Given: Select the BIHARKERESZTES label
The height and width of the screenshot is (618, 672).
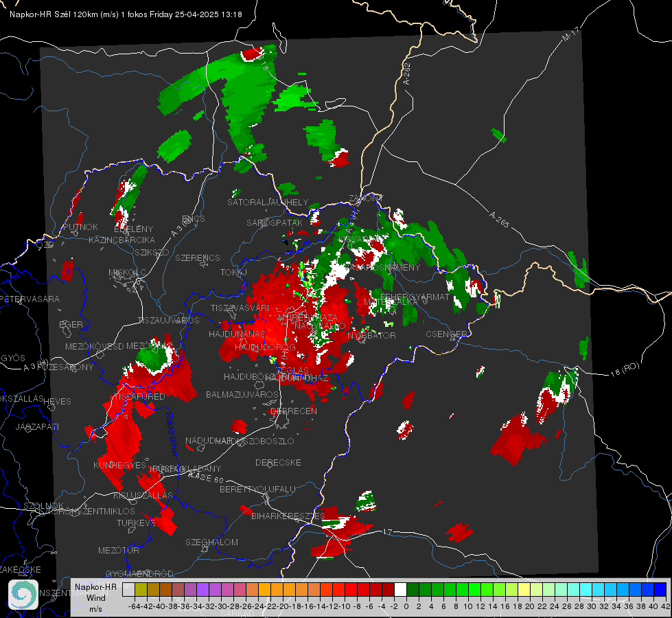Looking at the screenshot, I should pyautogui.click(x=288, y=516).
